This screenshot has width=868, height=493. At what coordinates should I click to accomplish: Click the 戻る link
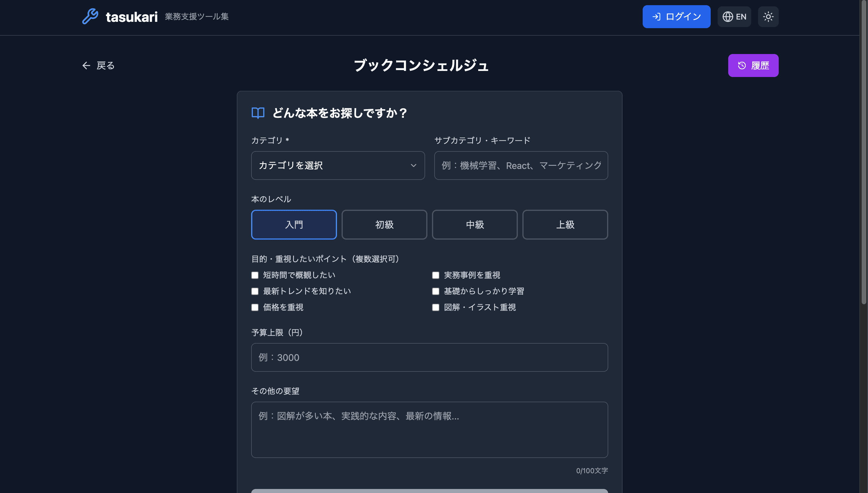coord(105,65)
